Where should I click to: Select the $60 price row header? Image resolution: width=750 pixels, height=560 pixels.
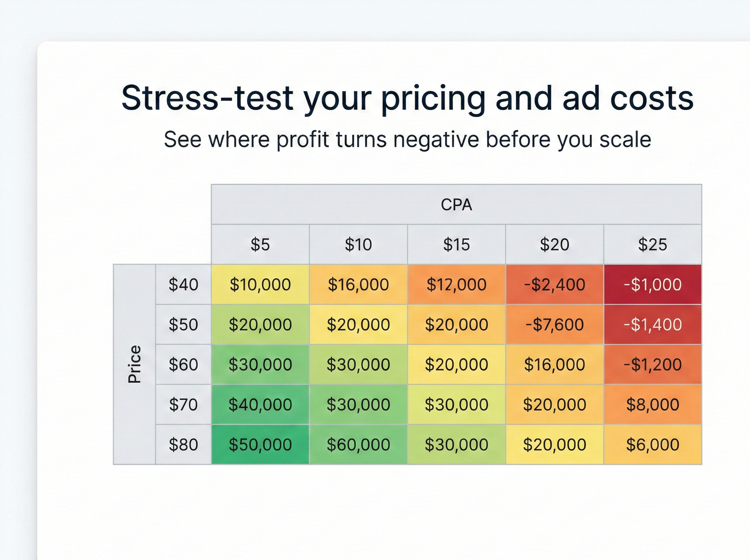[x=183, y=365]
